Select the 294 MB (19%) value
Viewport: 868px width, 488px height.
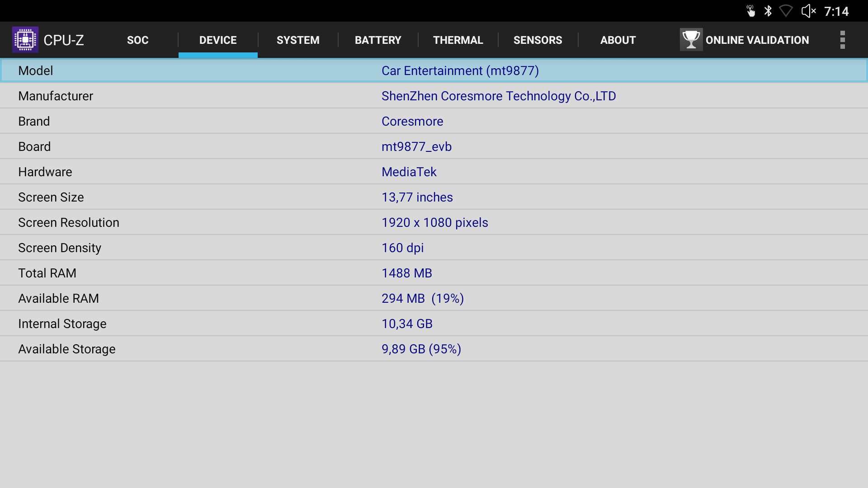pos(423,299)
